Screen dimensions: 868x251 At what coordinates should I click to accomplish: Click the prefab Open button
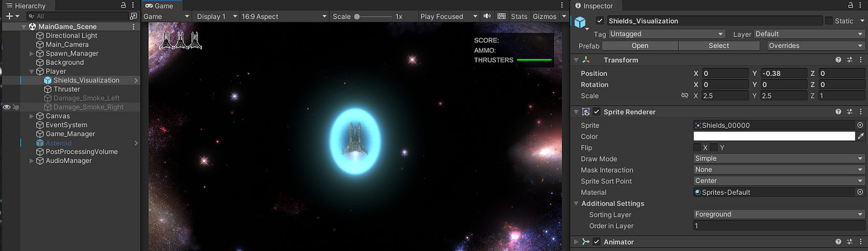[x=640, y=45]
